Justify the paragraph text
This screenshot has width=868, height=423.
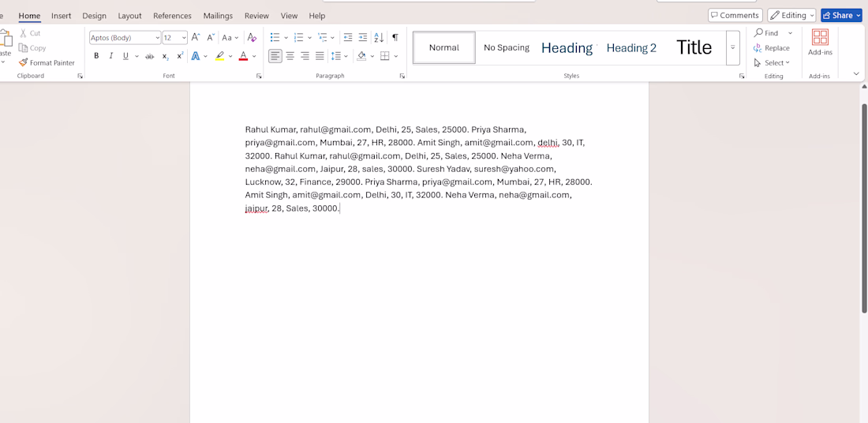(320, 56)
